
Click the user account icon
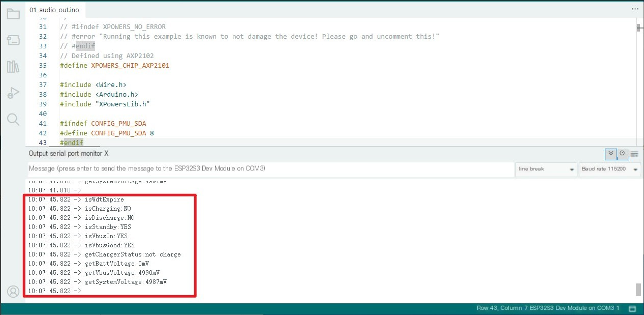[13, 291]
